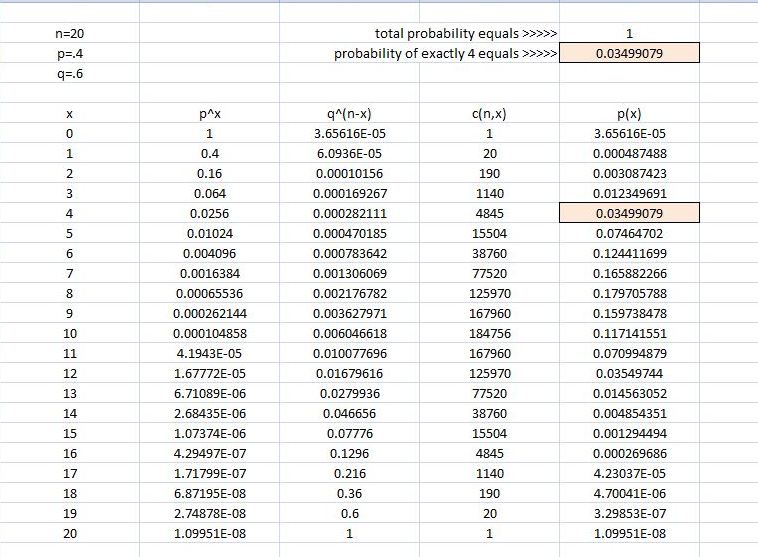758x557 pixels.
Task: Select the cell showing 0.001306069
Action: pos(350,273)
